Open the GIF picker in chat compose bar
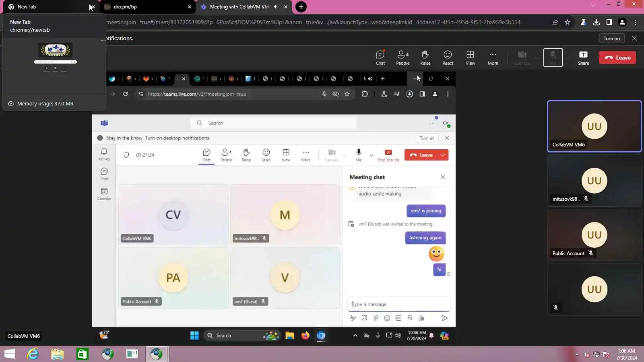The width and height of the screenshot is (644, 362). coord(398,318)
